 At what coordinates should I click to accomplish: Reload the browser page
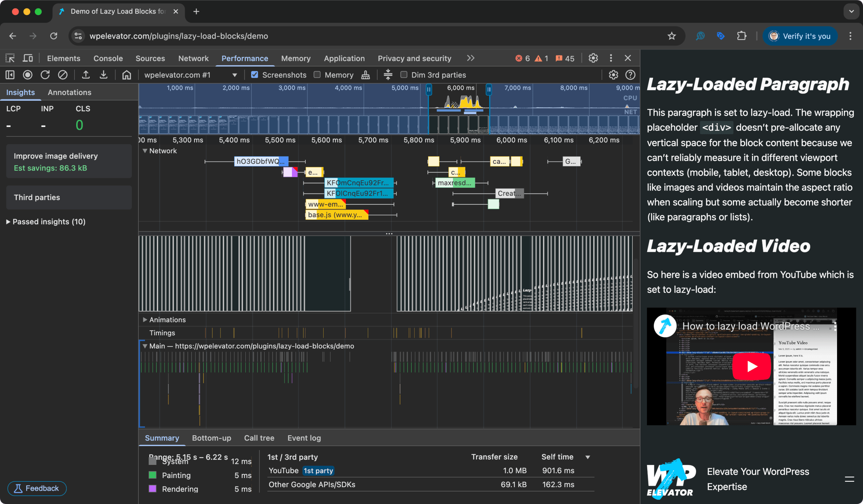click(x=54, y=36)
